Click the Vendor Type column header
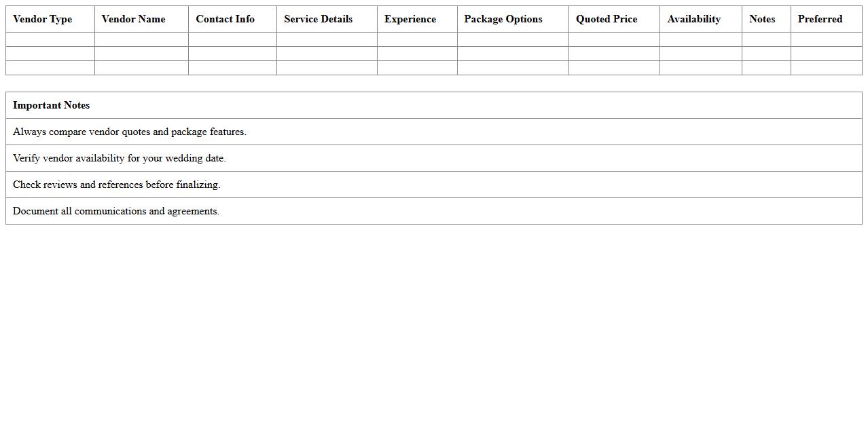868x441 pixels. tap(42, 19)
